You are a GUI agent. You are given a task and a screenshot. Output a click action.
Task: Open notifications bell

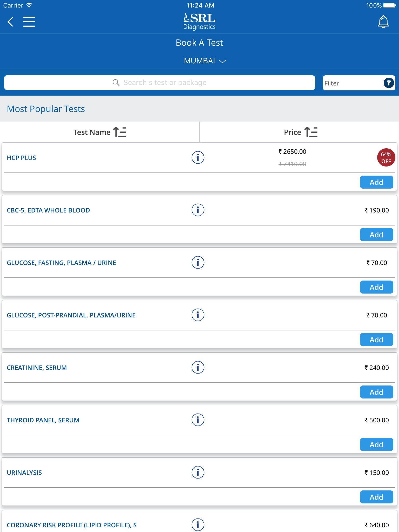click(x=383, y=22)
